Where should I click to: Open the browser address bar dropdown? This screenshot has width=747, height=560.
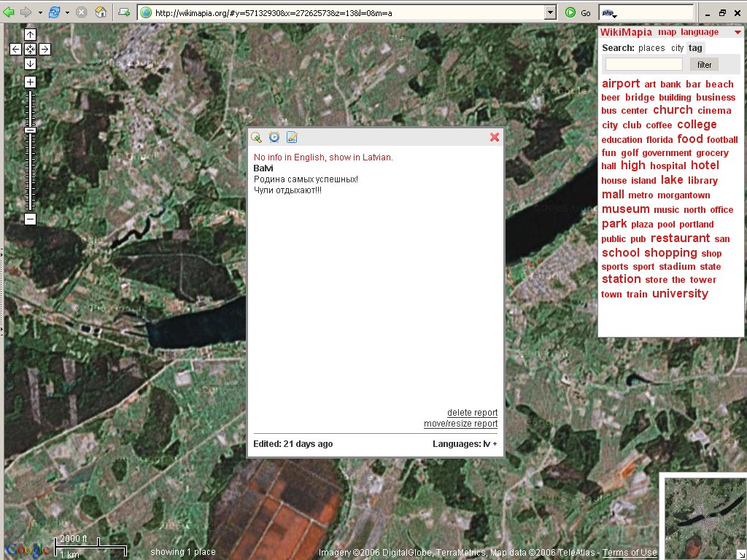click(x=551, y=12)
